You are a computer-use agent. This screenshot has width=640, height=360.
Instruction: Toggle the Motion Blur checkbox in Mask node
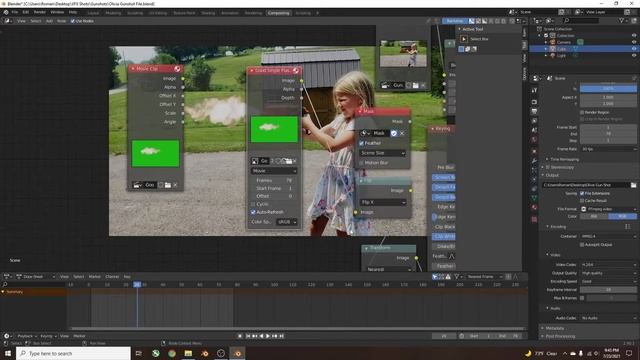(x=361, y=163)
